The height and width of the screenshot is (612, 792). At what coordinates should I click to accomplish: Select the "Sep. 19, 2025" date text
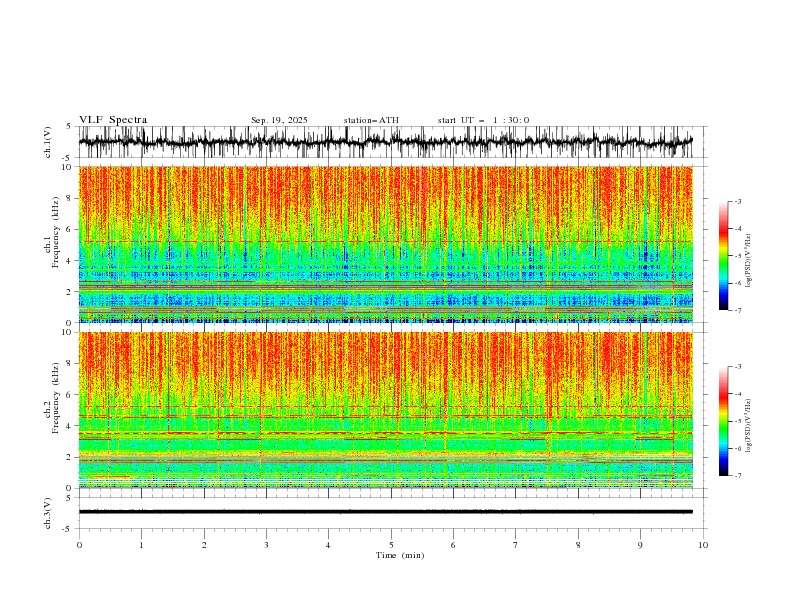[x=279, y=120]
